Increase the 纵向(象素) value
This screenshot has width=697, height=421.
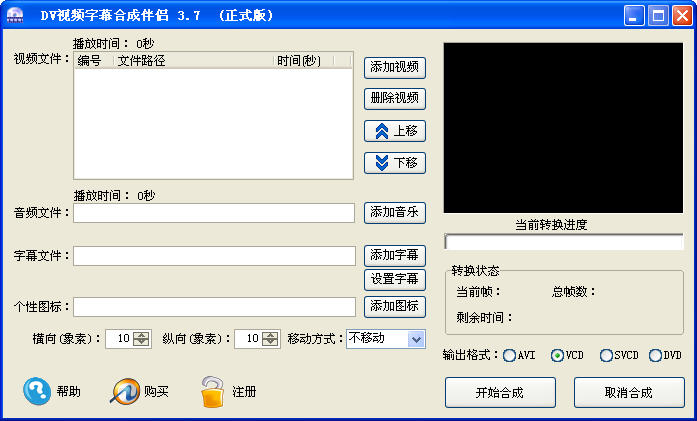270,335
